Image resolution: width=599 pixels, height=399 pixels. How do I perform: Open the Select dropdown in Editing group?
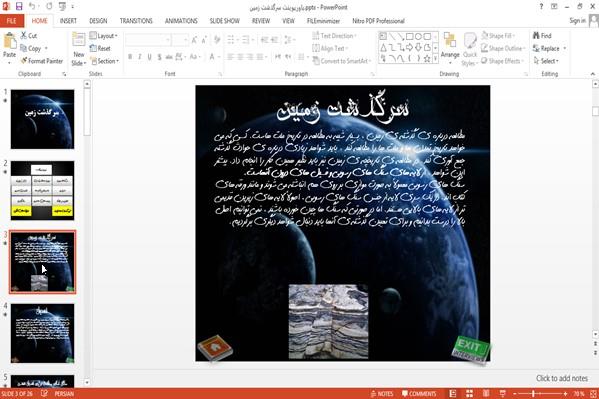pyautogui.click(x=546, y=61)
